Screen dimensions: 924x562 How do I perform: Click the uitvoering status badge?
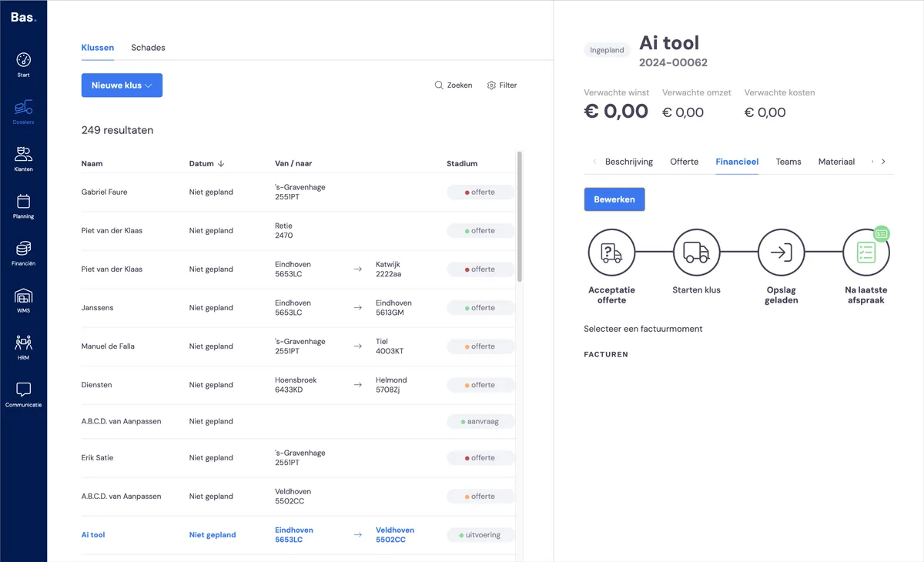coord(480,535)
